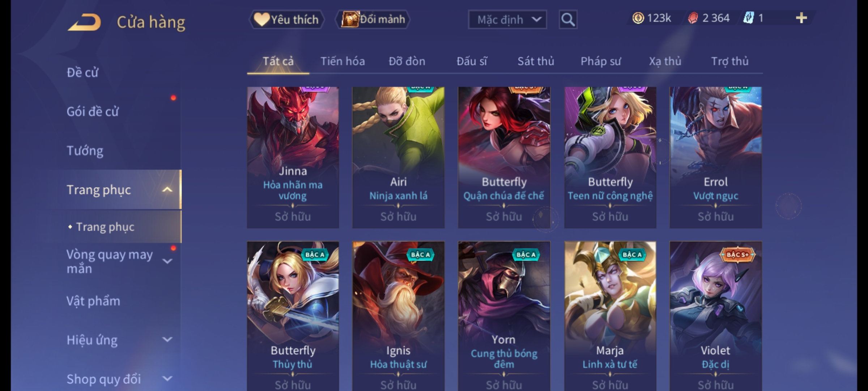Tap the gold coin balance icon
Screen dimensions: 868x391
click(638, 18)
